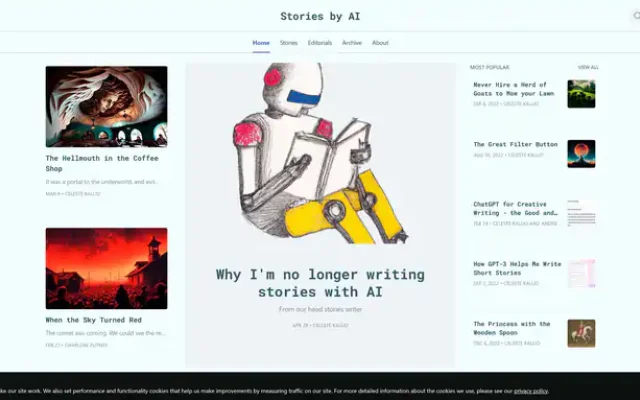
Task: Open The Princess with the Wooden Spoon
Action: click(x=512, y=328)
